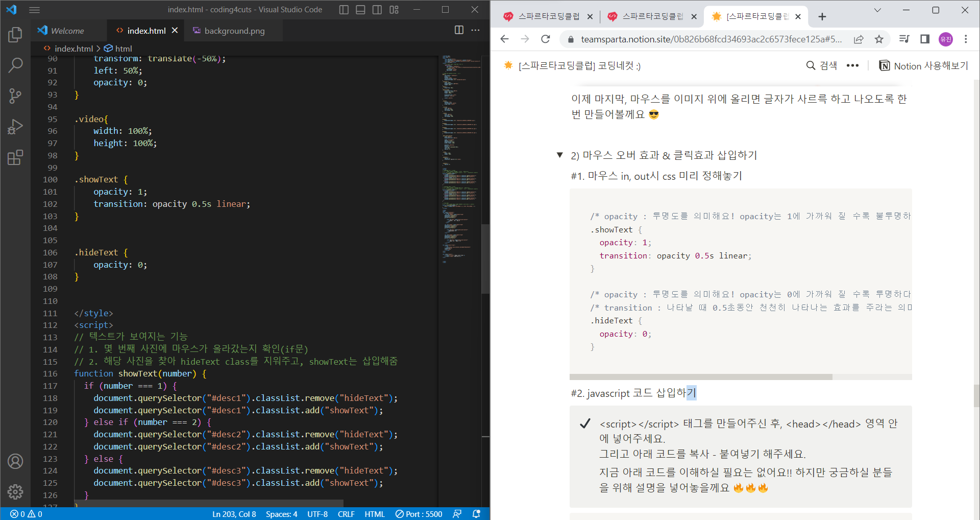Toggle Live Server Port : 5500
The height and width of the screenshot is (520, 980).
(x=419, y=514)
